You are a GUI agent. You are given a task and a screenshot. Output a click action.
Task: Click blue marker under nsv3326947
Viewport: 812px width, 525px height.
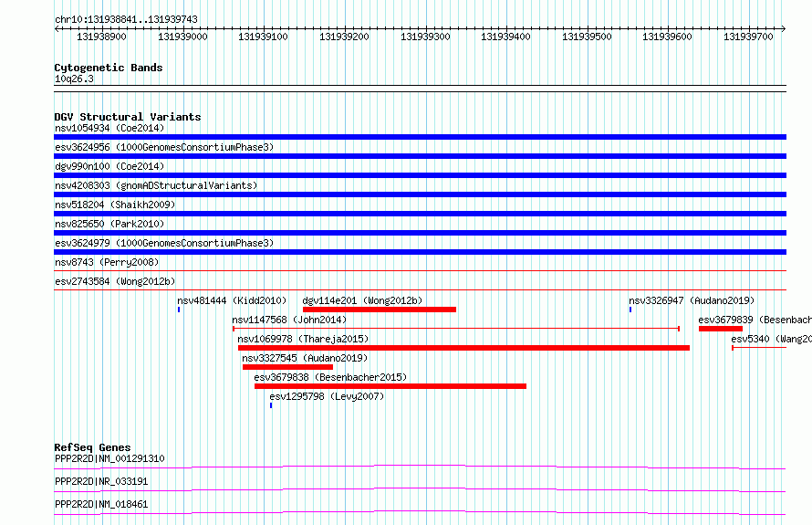pos(630,310)
